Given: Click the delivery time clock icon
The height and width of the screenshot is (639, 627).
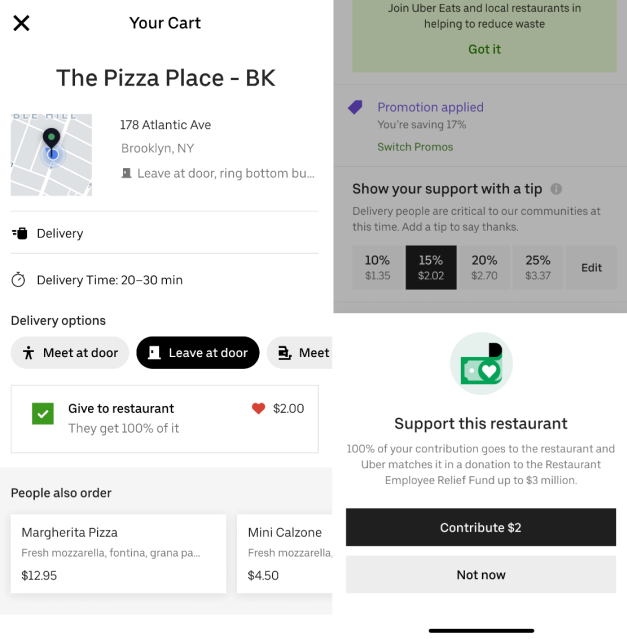Looking at the screenshot, I should 19,280.
